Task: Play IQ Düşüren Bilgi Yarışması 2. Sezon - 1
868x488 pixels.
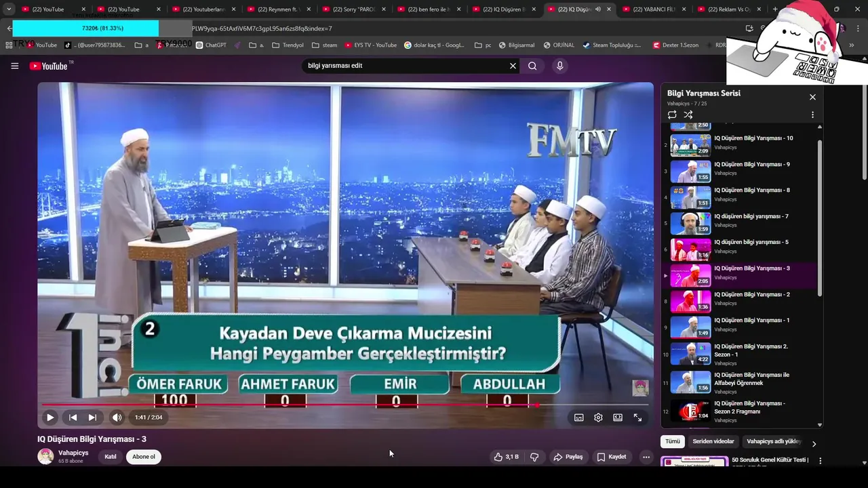Action: pos(751,350)
